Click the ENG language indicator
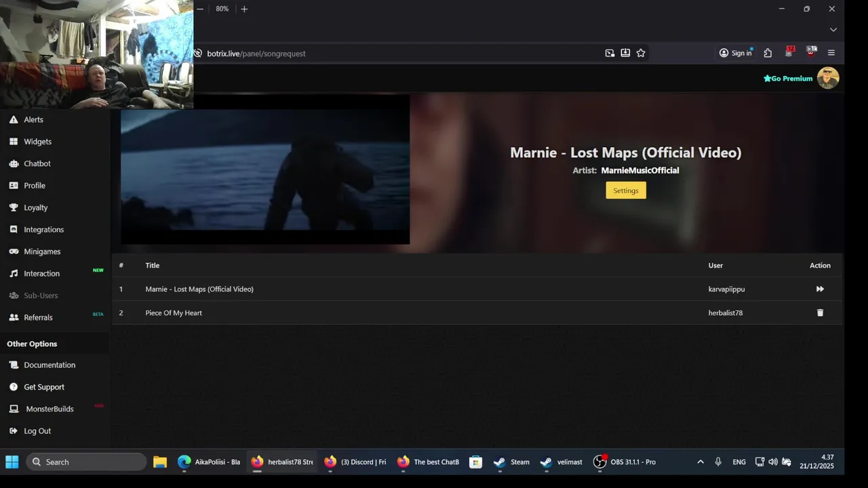Screen dimensions: 868x488 click(x=739, y=462)
